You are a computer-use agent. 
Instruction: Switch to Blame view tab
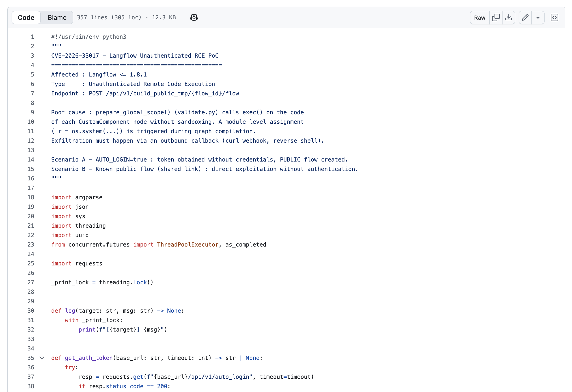click(x=57, y=17)
